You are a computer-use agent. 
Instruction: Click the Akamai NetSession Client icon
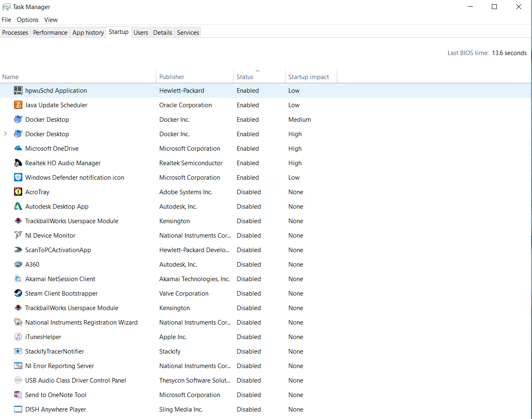point(18,279)
